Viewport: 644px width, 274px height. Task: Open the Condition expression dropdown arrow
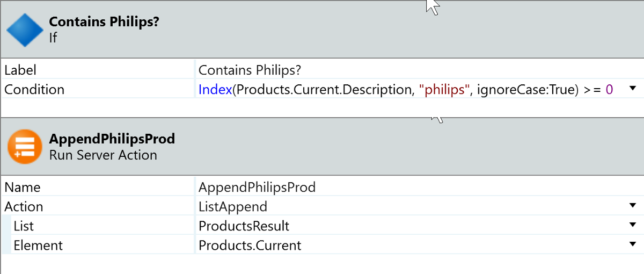click(x=632, y=89)
